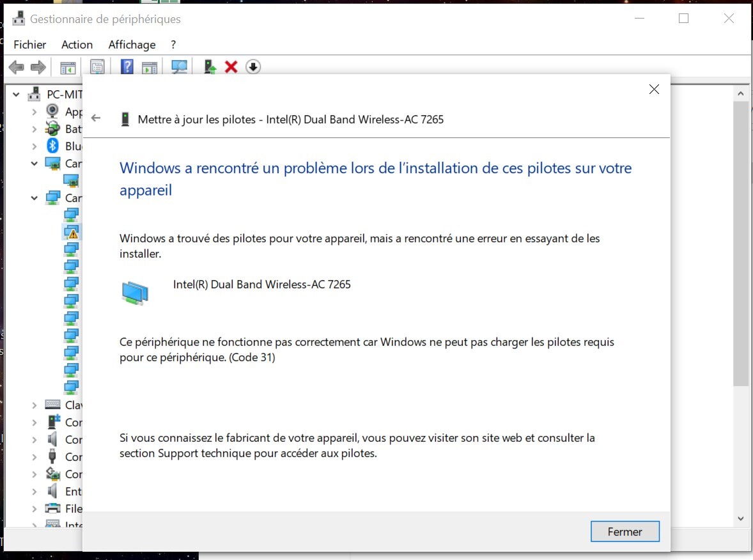Image resolution: width=753 pixels, height=560 pixels.
Task: Open the Properties toolbar icon
Action: coord(98,67)
